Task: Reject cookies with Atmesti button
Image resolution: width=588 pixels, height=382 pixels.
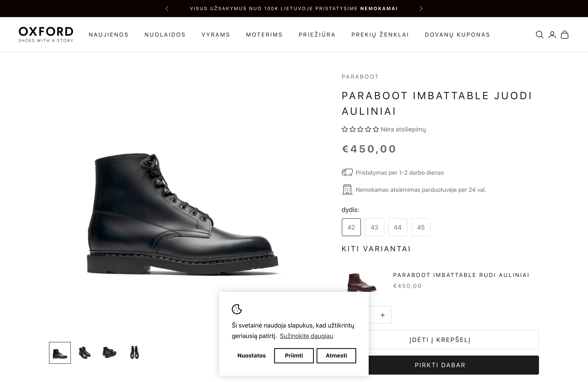Action: click(336, 356)
